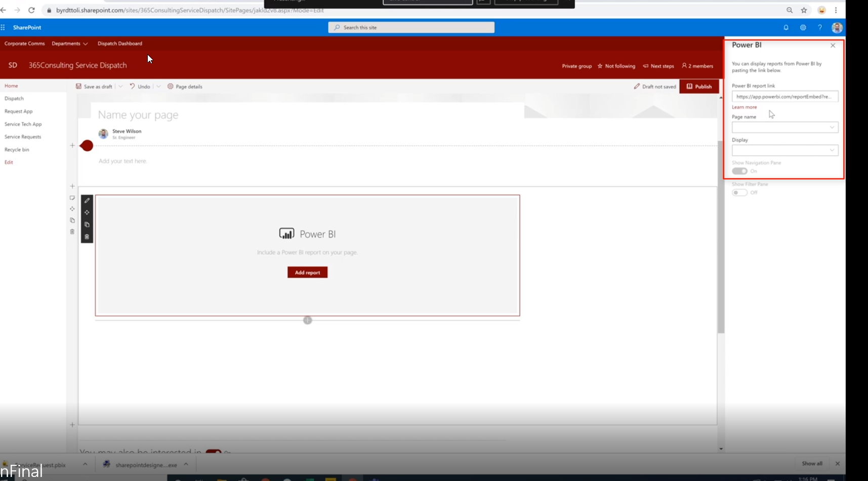Image resolution: width=868 pixels, height=481 pixels.
Task: Open Page details
Action: (185, 86)
